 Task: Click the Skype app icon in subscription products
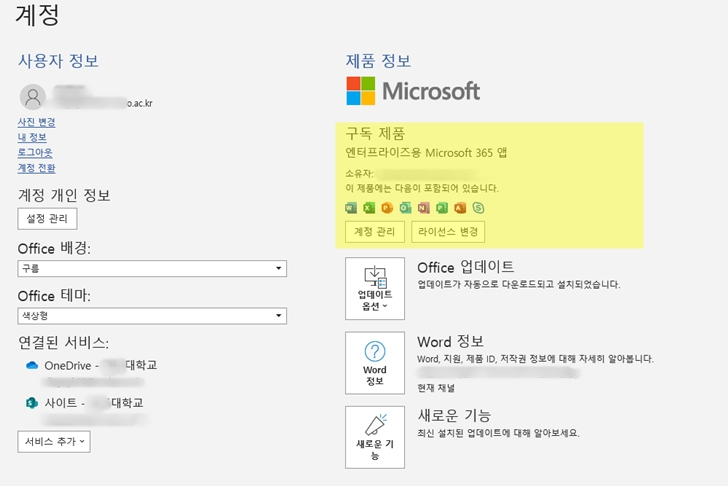click(x=478, y=207)
